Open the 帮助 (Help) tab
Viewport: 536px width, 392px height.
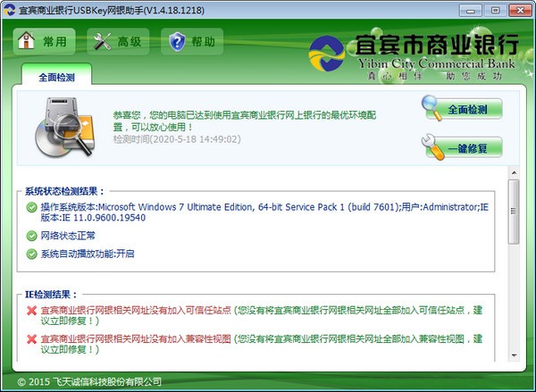(192, 42)
